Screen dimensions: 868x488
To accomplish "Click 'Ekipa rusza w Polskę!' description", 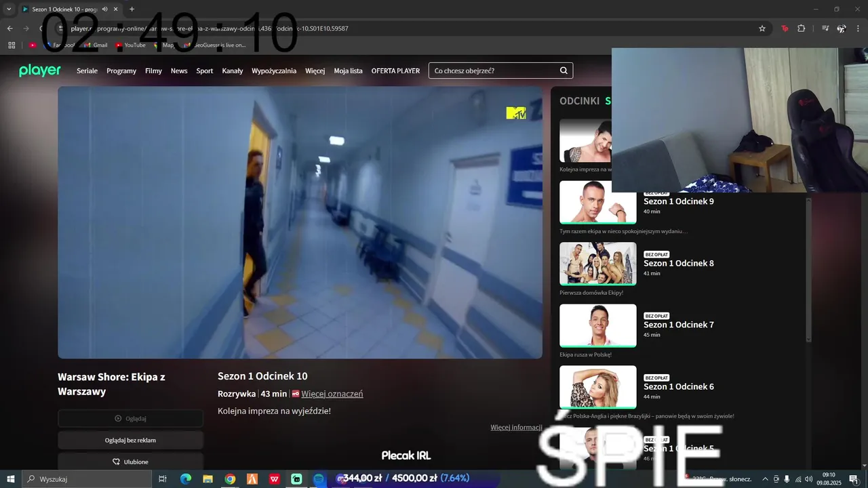I will coord(586,354).
